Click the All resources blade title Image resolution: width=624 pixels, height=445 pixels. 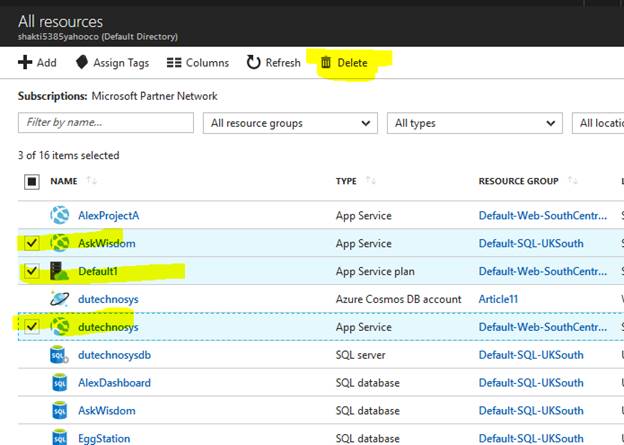tap(60, 21)
